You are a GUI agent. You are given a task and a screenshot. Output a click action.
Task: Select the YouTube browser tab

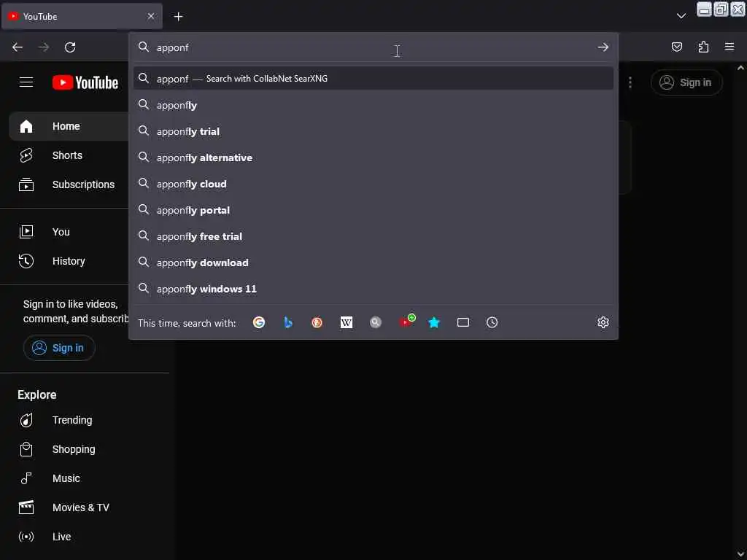click(x=82, y=16)
